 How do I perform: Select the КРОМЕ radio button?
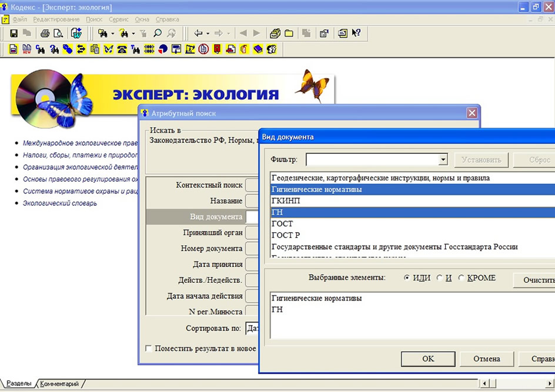pyautogui.click(x=461, y=278)
